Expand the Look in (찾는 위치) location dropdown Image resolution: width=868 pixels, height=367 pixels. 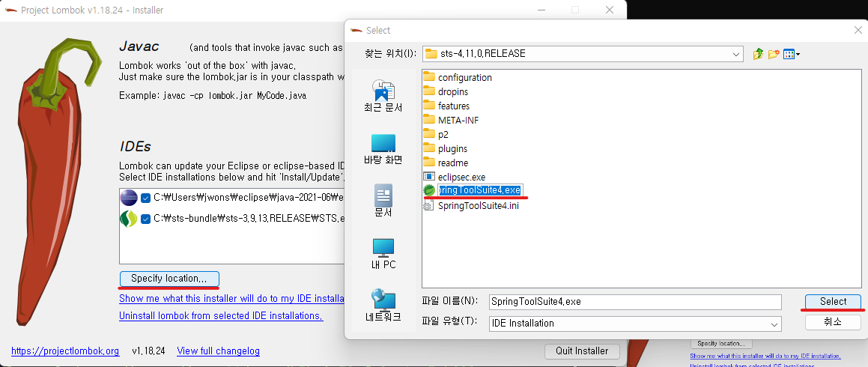click(736, 54)
